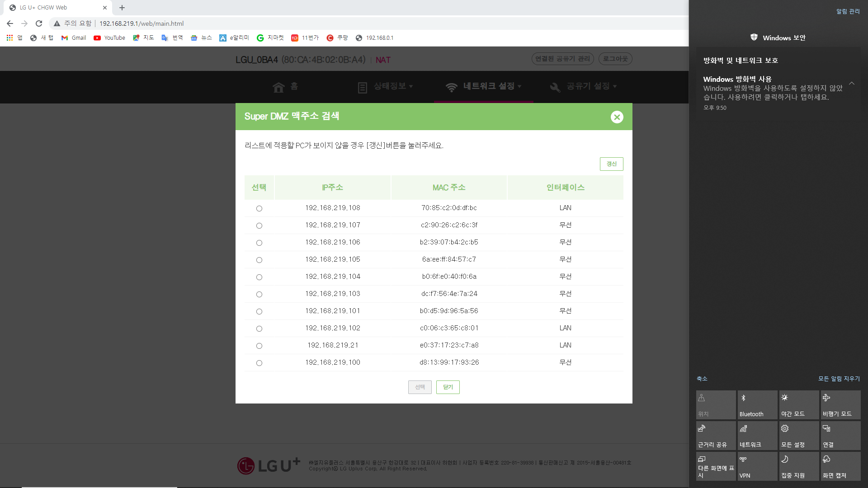Click the 갱신 refresh button
Image resolution: width=868 pixels, height=488 pixels.
pos(611,164)
